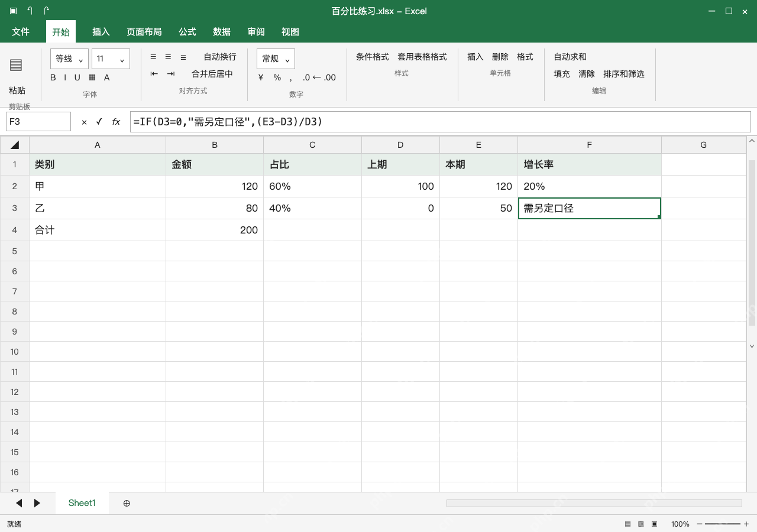Image resolution: width=757 pixels, height=532 pixels.
Task: Click the zoom slider in the status bar
Action: coord(722,524)
